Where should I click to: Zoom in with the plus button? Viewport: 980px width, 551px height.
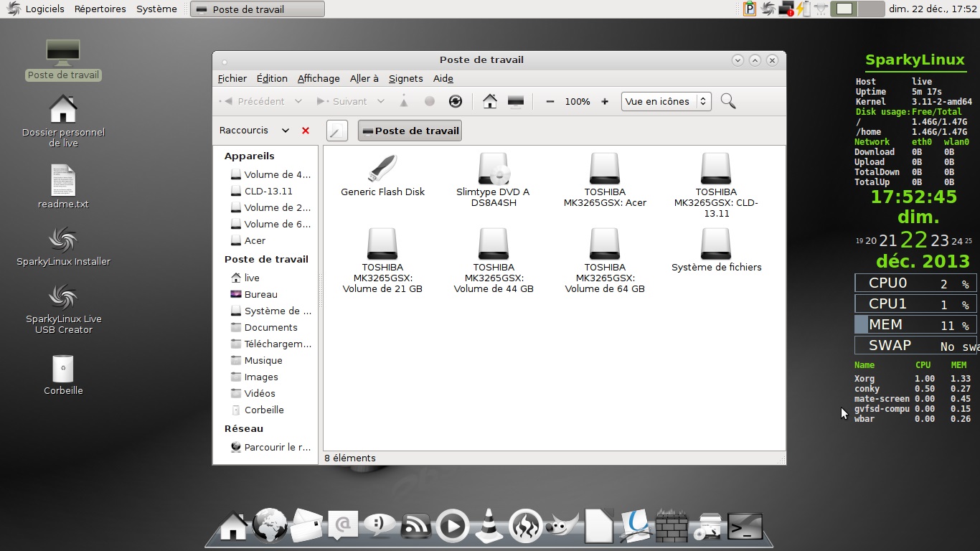pyautogui.click(x=605, y=102)
